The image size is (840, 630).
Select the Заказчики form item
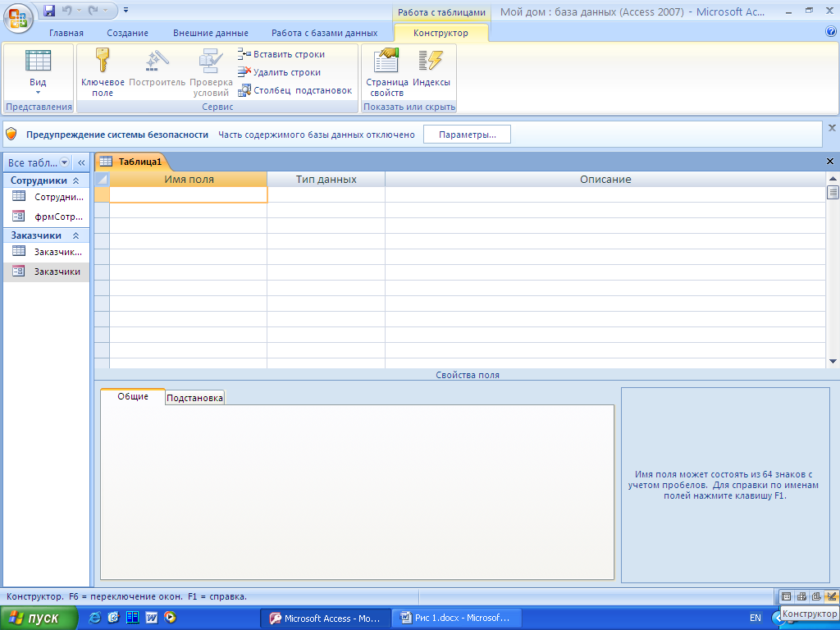tap(47, 272)
